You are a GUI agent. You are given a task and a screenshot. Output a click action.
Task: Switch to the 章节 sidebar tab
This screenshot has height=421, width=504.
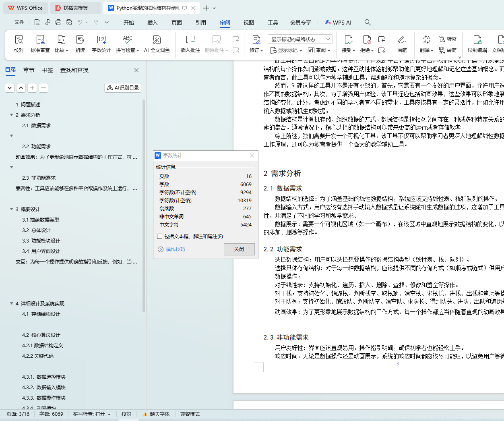29,70
